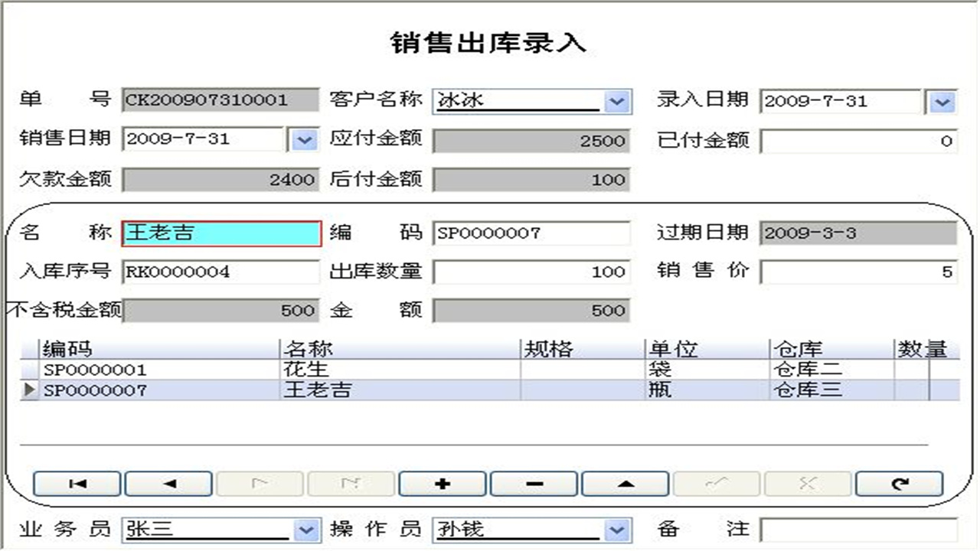Click the 出库数量 quantity field
The image size is (980, 551).
tap(531, 272)
